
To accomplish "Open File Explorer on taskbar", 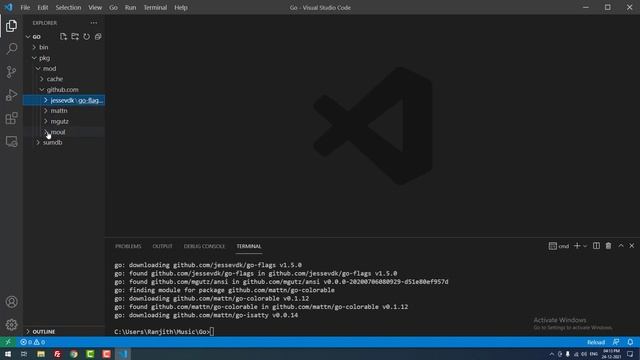I will [41, 354].
